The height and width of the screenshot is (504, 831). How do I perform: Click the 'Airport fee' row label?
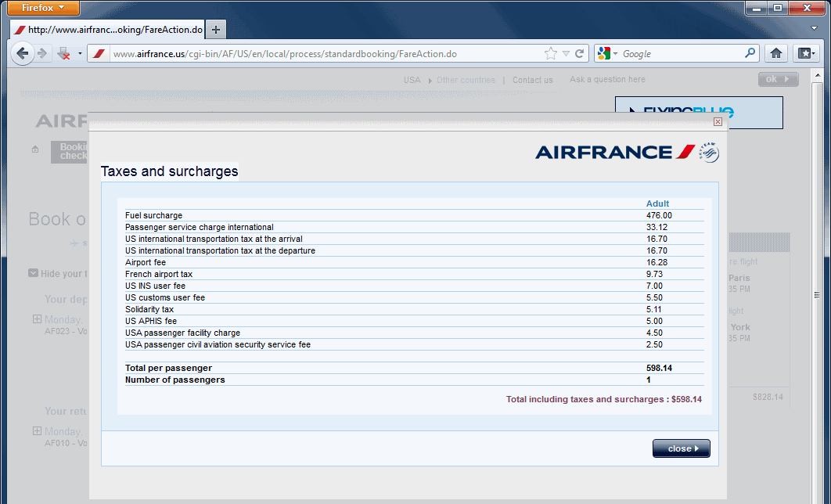click(x=146, y=262)
